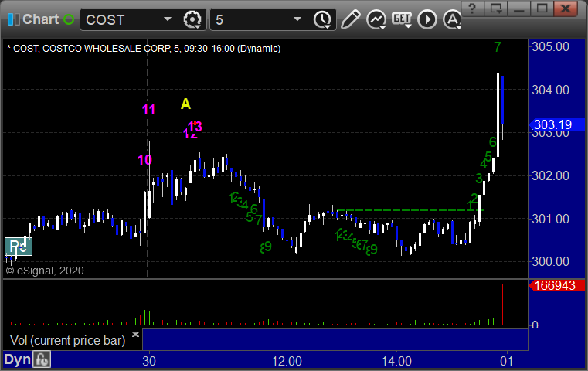Click the play replay button icon
This screenshot has width=588, height=371.
tap(427, 19)
